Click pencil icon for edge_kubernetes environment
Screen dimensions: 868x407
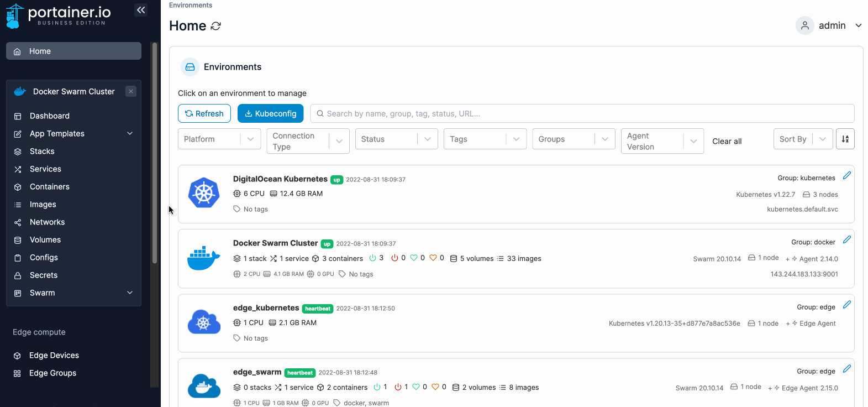click(x=846, y=305)
